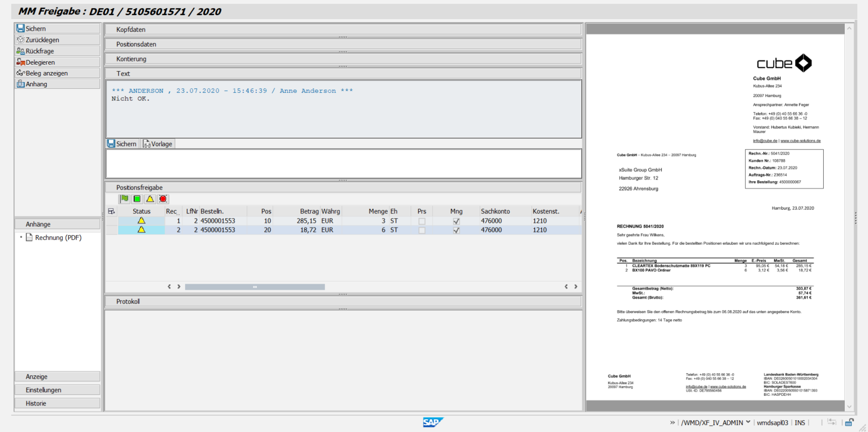Open Rechnung (PDF) attachment in tree

58,238
